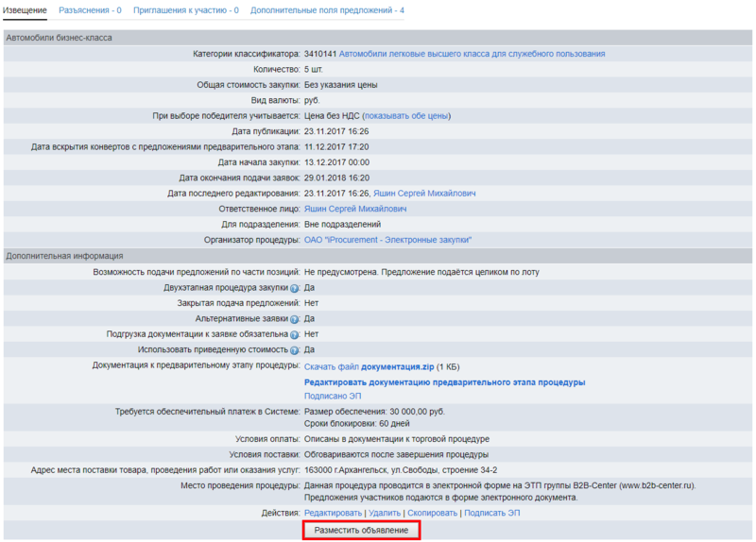Screen dimensions: 756x542
Task: Click help icon beside Использовать приведенную стоимость
Action: pos(294,350)
